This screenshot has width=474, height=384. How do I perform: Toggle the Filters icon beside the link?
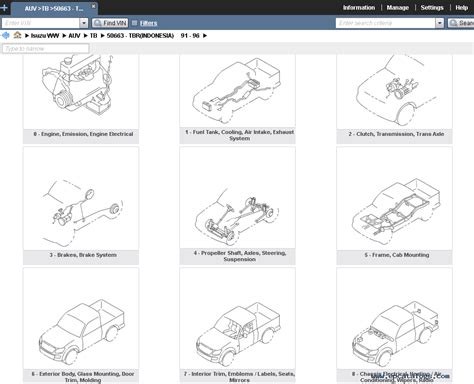(x=134, y=23)
